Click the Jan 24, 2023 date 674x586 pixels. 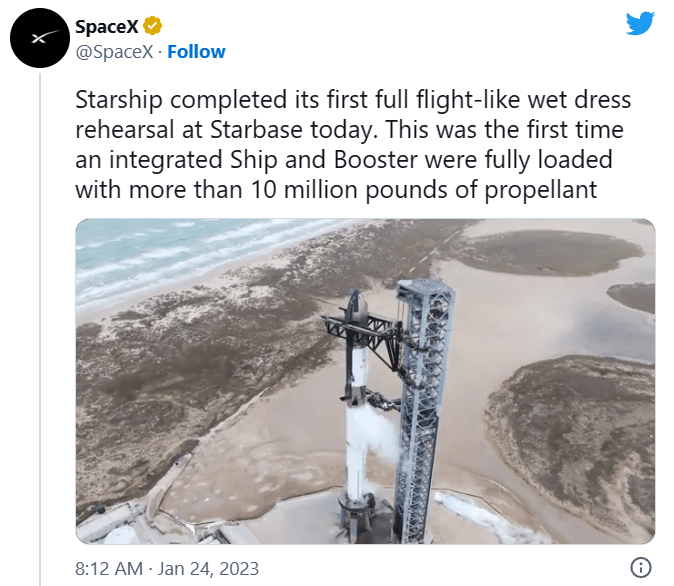(x=208, y=568)
